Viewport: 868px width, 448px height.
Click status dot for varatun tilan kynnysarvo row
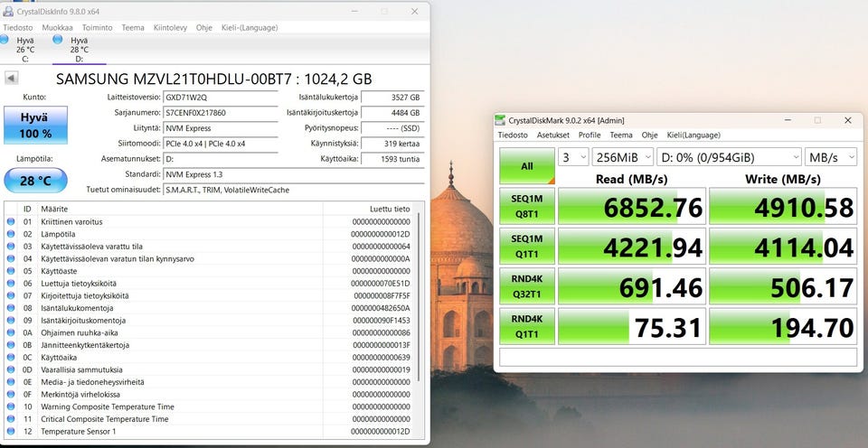[x=11, y=259]
